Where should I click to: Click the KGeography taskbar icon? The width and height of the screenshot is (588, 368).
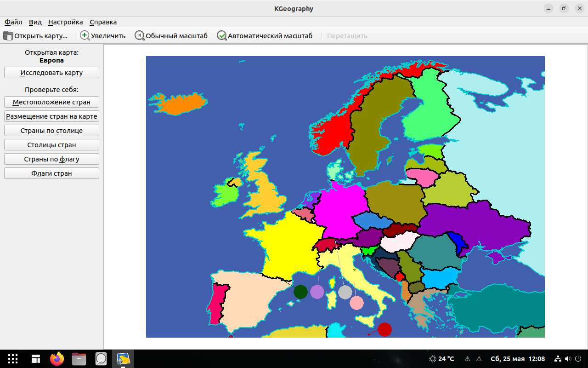pos(123,359)
